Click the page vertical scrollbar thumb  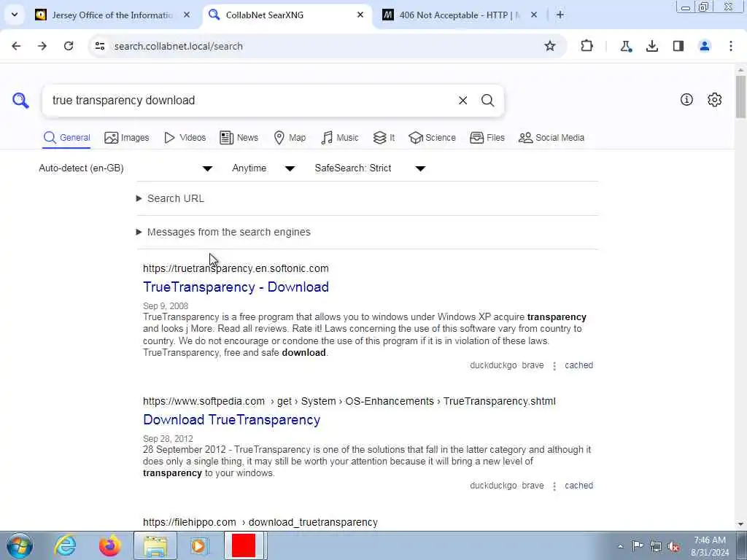click(740, 97)
